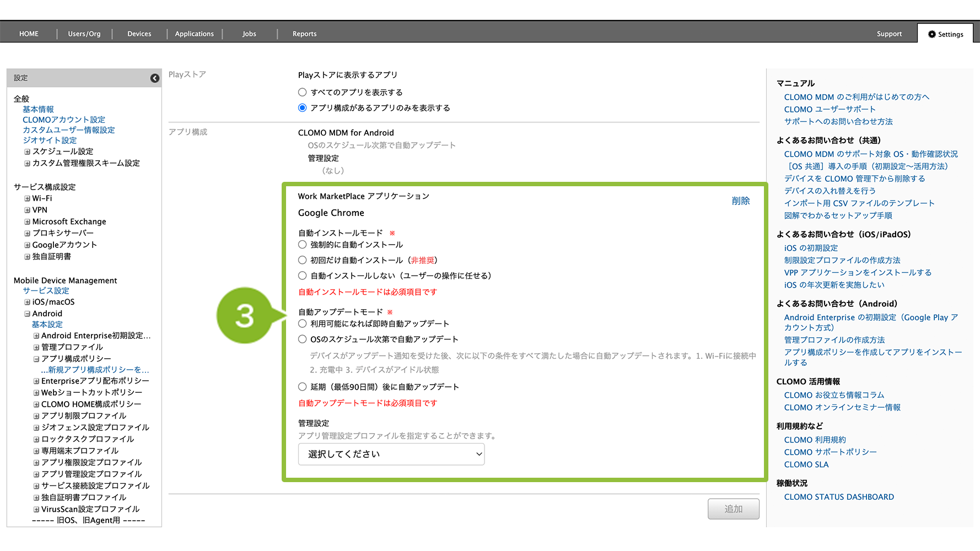This screenshot has width=980, height=551.
Task: Choose 利用可能になれば即時自動アップデート option
Action: point(302,324)
